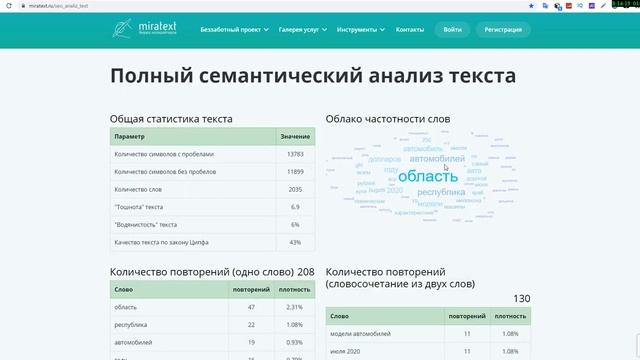Image resolution: width=640 pixels, height=360 pixels.
Task: Click the Количество символов без пробелов label
Action: [x=165, y=171]
